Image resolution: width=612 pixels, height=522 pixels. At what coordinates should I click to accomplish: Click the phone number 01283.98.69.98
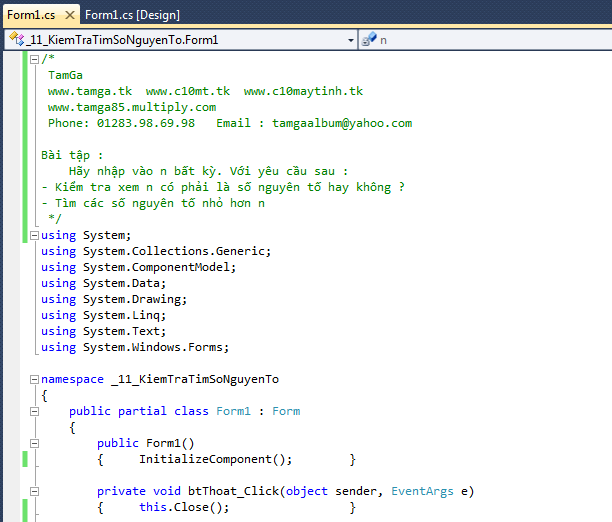pyautogui.click(x=146, y=123)
